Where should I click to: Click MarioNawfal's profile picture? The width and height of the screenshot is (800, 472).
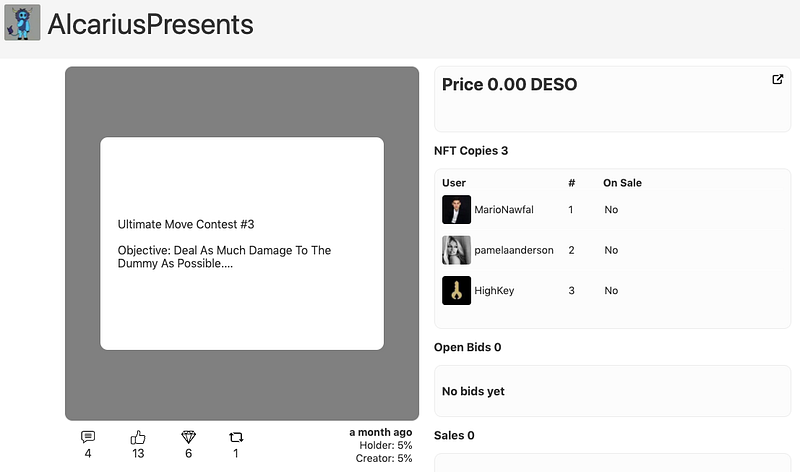(456, 210)
